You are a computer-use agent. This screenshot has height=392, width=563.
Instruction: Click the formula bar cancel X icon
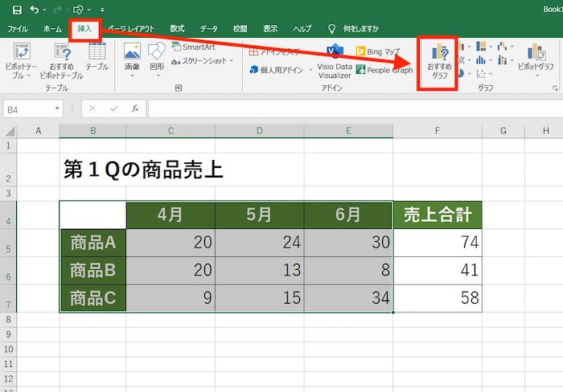[x=92, y=108]
